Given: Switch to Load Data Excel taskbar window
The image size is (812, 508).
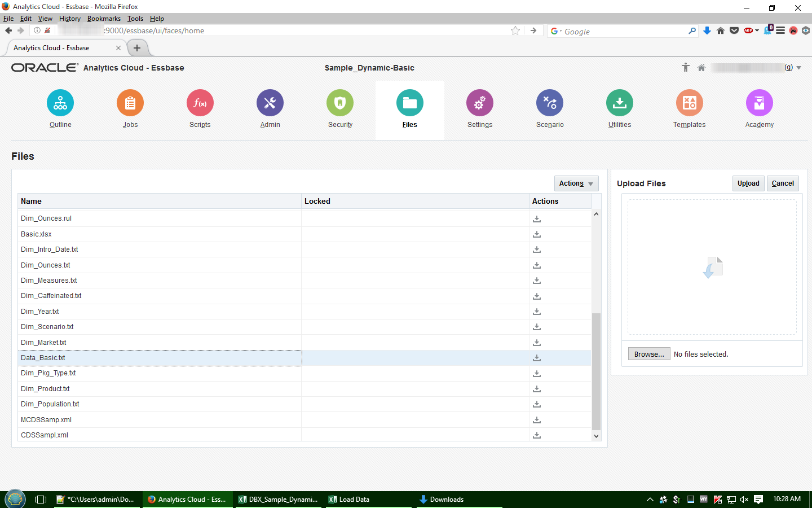Looking at the screenshot, I should [368, 500].
